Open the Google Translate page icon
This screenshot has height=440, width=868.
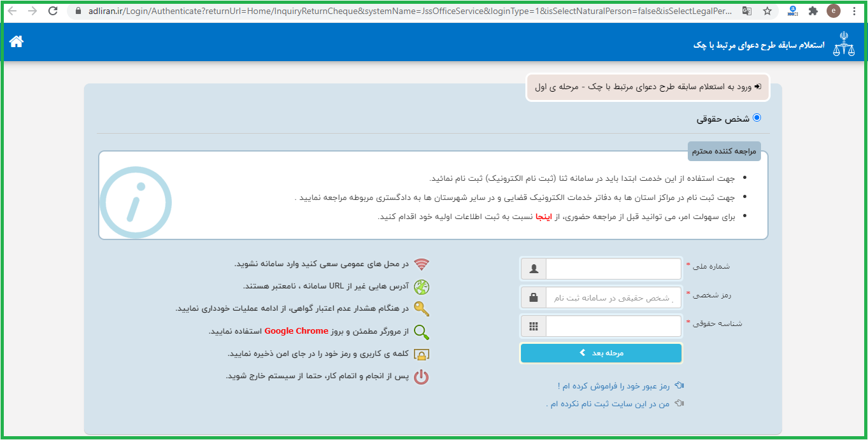pyautogui.click(x=747, y=11)
